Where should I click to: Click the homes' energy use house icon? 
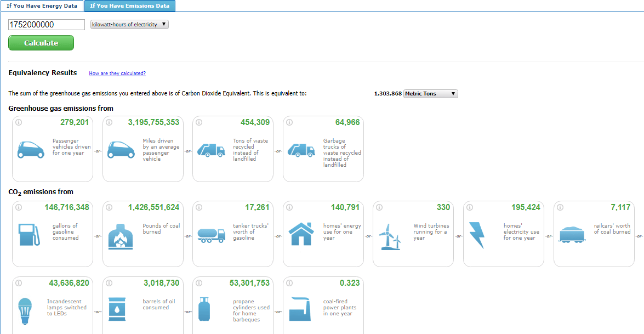301,234
